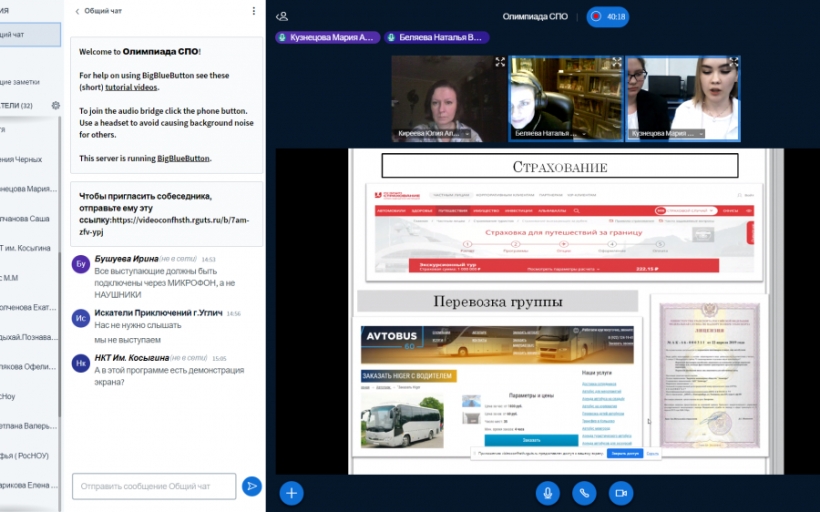Click talking indicator Беляева Наталья В...

[437, 37]
